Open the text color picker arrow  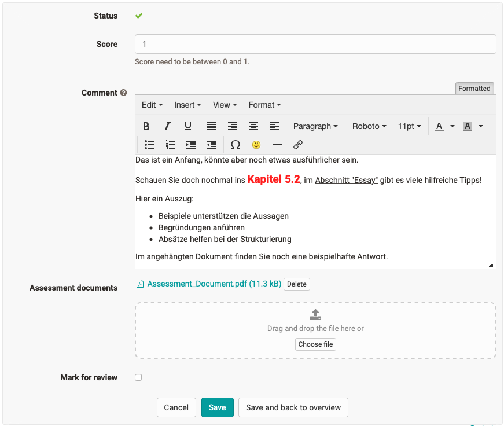tap(453, 126)
